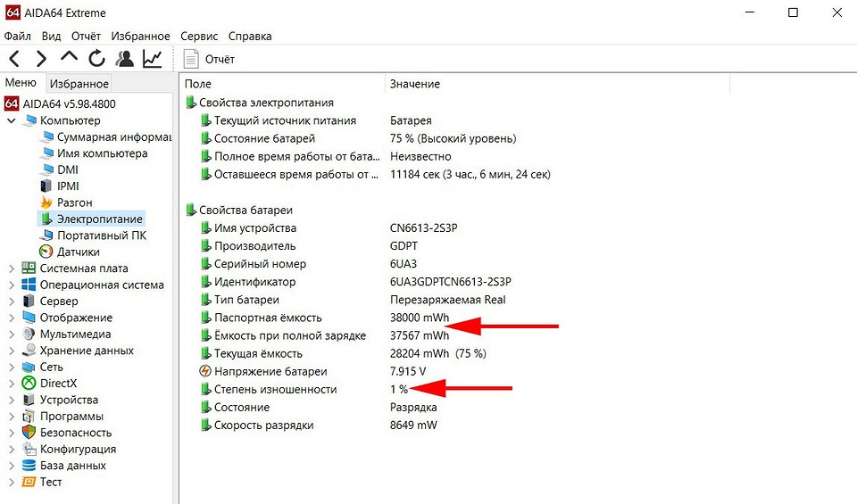Screen dimensions: 857x504
Task: Open the graph chart icon in toolbar
Action: pos(153,59)
